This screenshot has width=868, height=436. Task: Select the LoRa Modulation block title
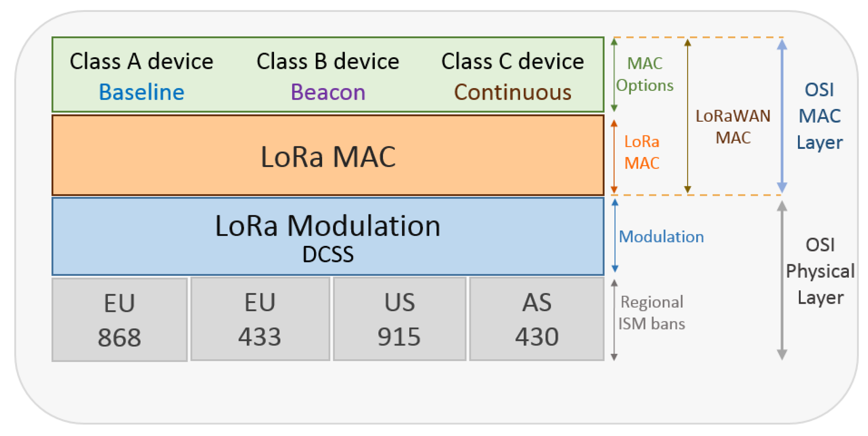coord(328,226)
